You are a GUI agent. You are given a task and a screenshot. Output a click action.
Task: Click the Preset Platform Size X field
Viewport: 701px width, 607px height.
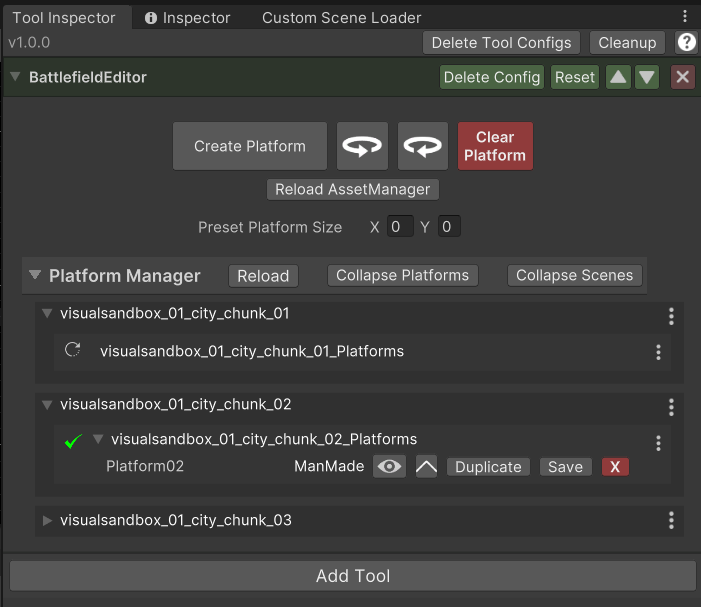(x=399, y=227)
